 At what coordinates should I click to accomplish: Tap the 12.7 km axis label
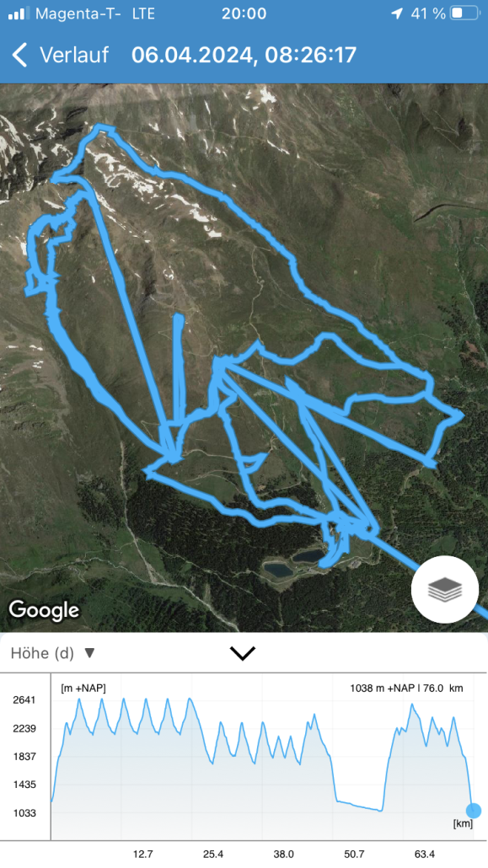(143, 855)
